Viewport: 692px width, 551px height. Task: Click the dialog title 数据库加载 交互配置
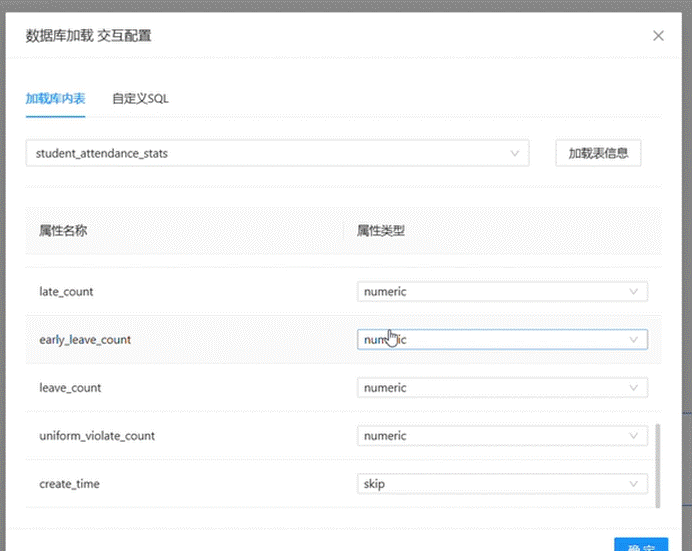pyautogui.click(x=88, y=36)
